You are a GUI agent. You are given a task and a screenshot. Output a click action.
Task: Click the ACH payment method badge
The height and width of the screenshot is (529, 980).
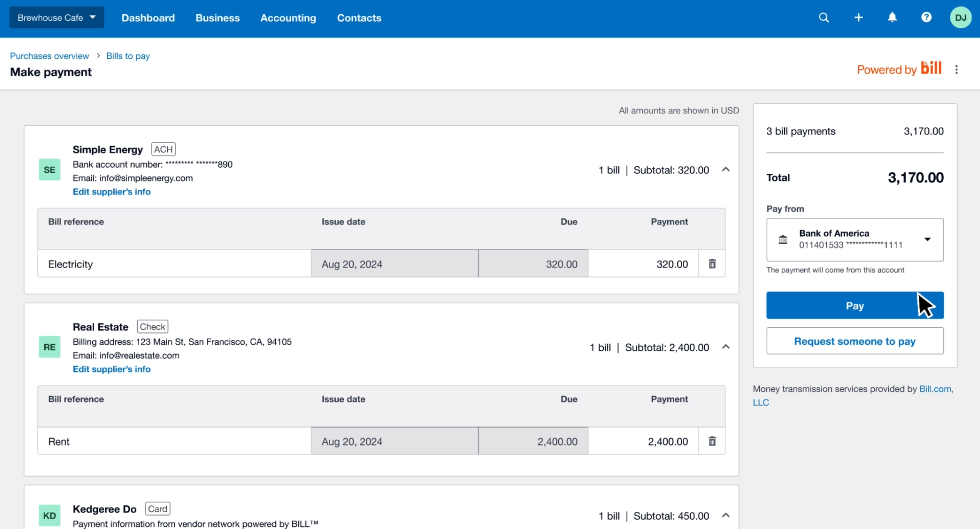(163, 149)
